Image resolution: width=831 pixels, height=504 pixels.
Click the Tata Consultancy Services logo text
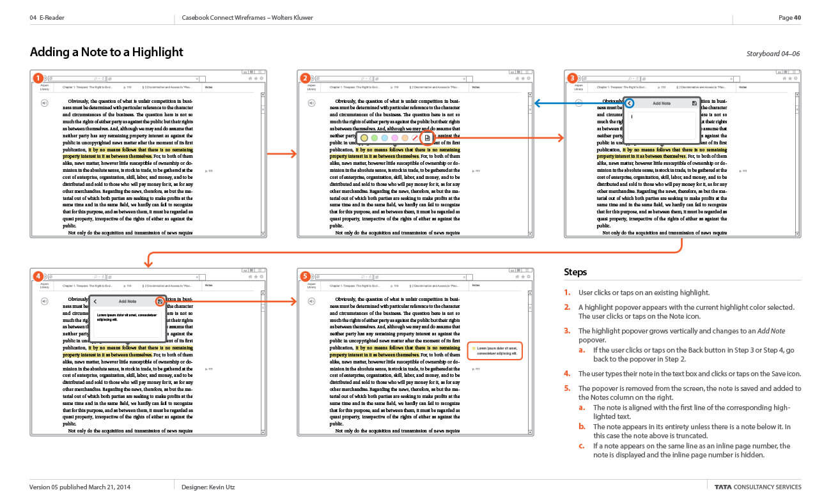tap(757, 487)
